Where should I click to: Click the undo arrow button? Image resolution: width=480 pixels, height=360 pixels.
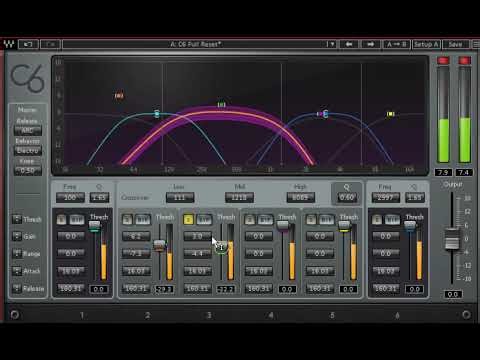pos(28,44)
